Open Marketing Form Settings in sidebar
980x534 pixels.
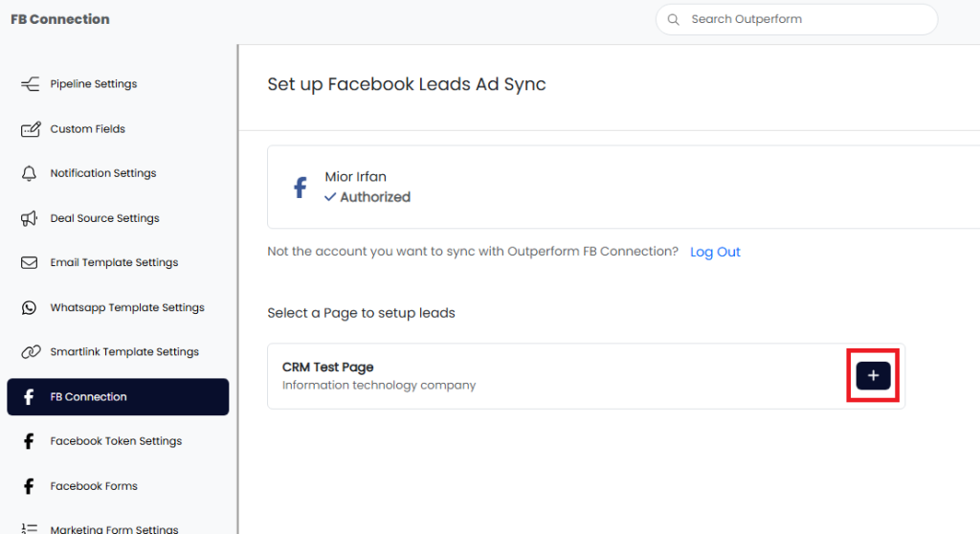coord(114,528)
